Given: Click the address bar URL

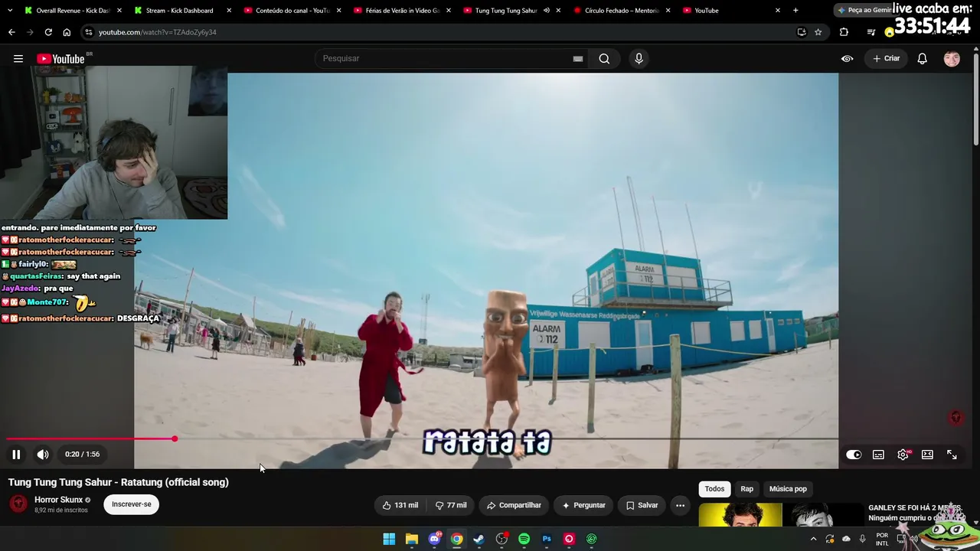Looking at the screenshot, I should [158, 32].
